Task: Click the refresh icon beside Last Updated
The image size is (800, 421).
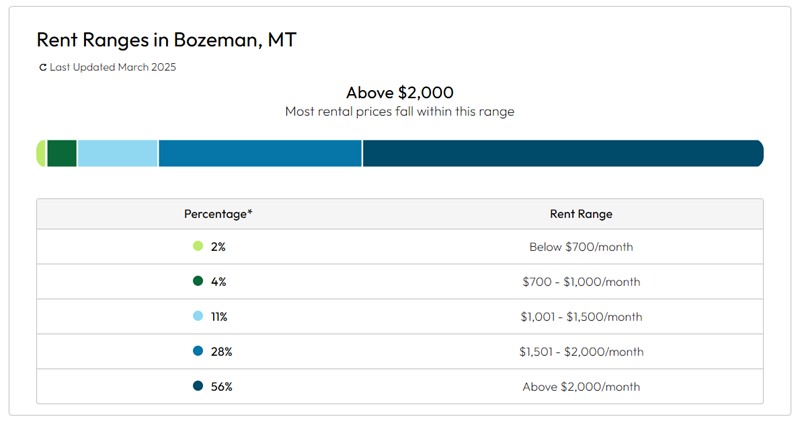Action: click(42, 68)
